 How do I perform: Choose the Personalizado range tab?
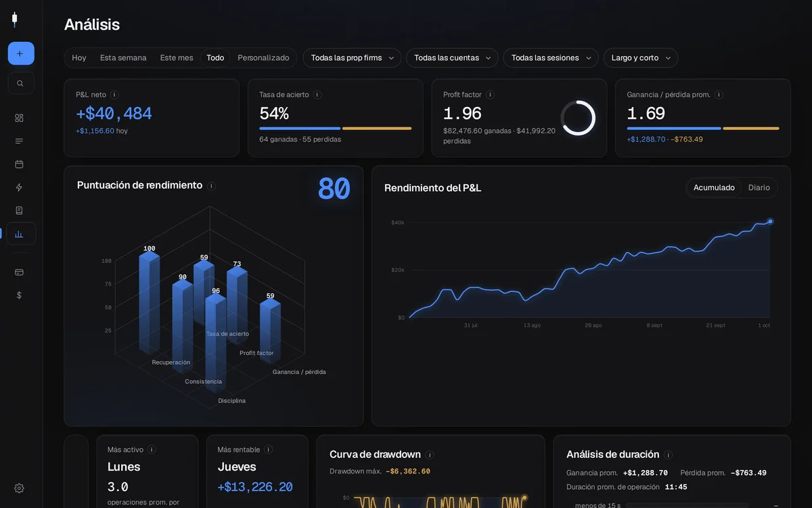[263, 58]
